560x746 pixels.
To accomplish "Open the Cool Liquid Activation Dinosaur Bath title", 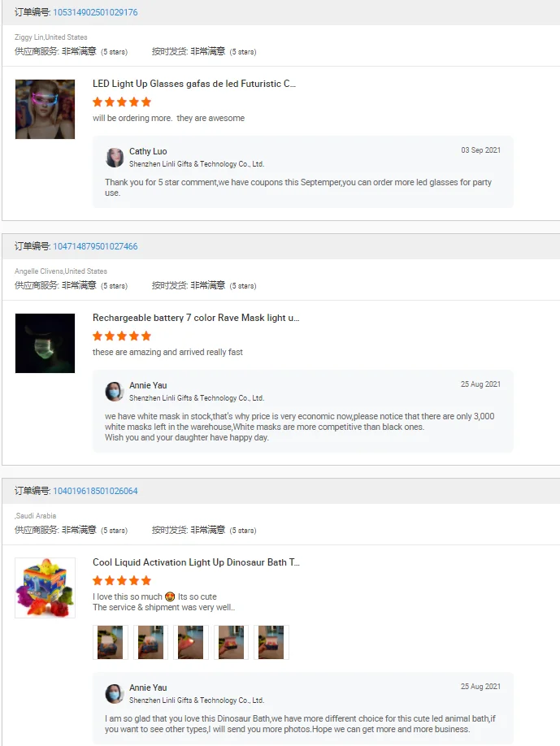I will coord(196,562).
